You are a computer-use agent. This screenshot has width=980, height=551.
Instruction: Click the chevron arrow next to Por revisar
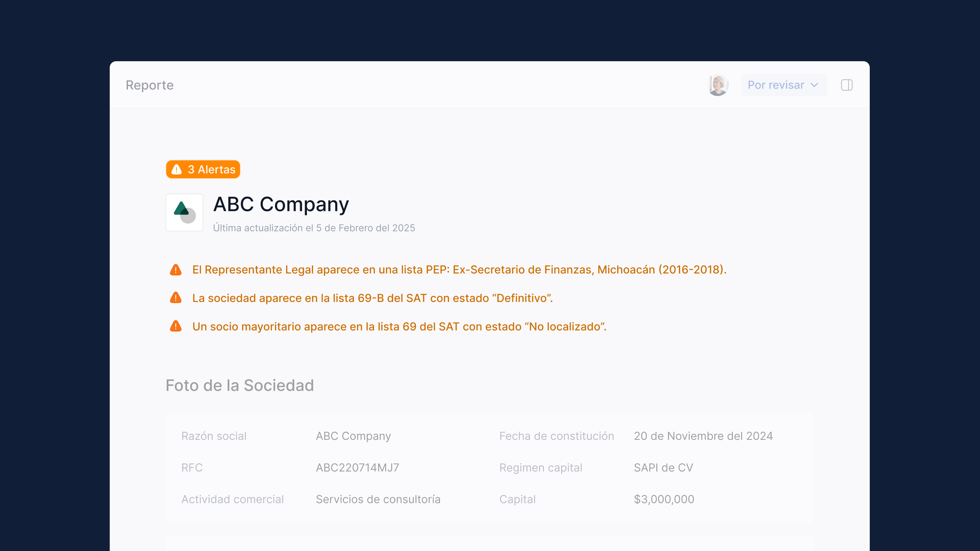point(814,85)
